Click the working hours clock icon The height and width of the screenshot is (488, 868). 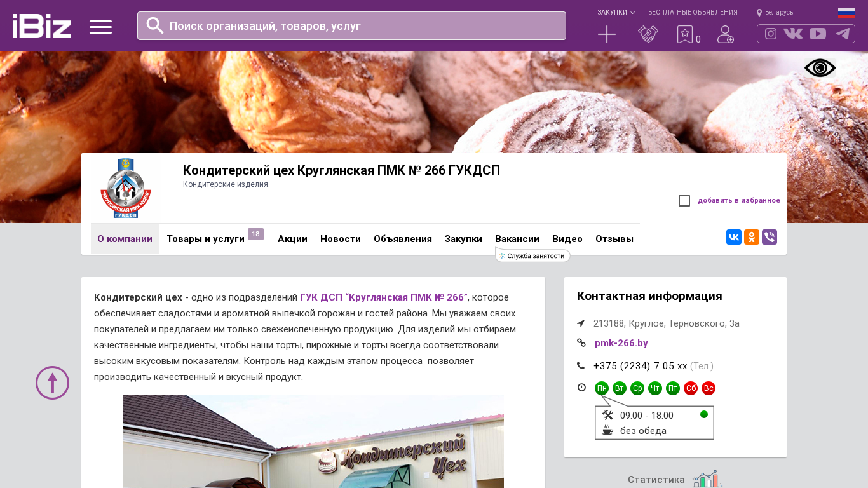581,388
